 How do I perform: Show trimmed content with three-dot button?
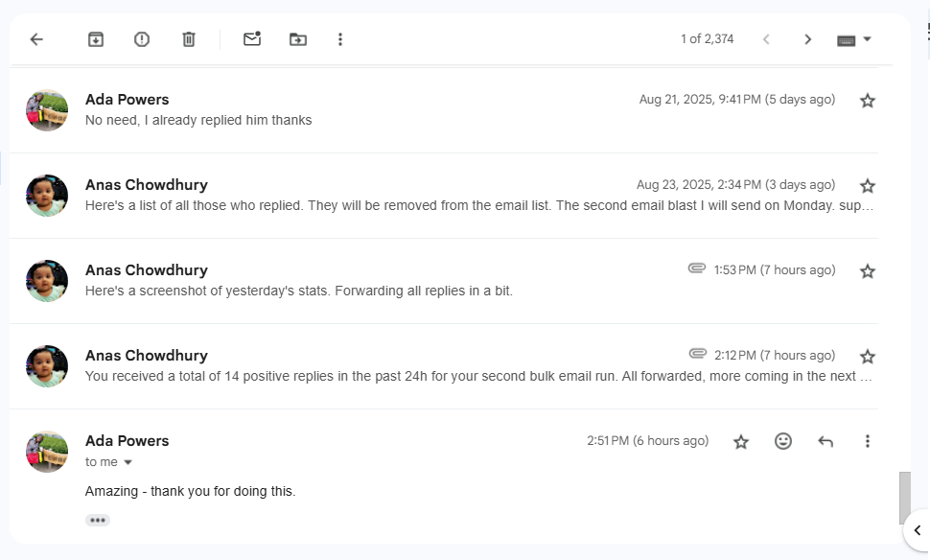point(98,520)
